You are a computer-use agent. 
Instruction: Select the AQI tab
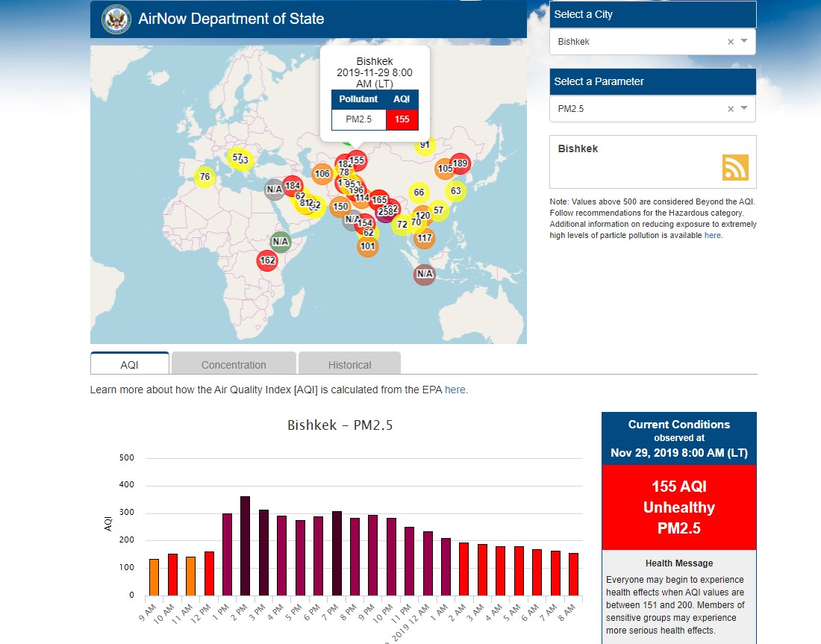tap(130, 365)
